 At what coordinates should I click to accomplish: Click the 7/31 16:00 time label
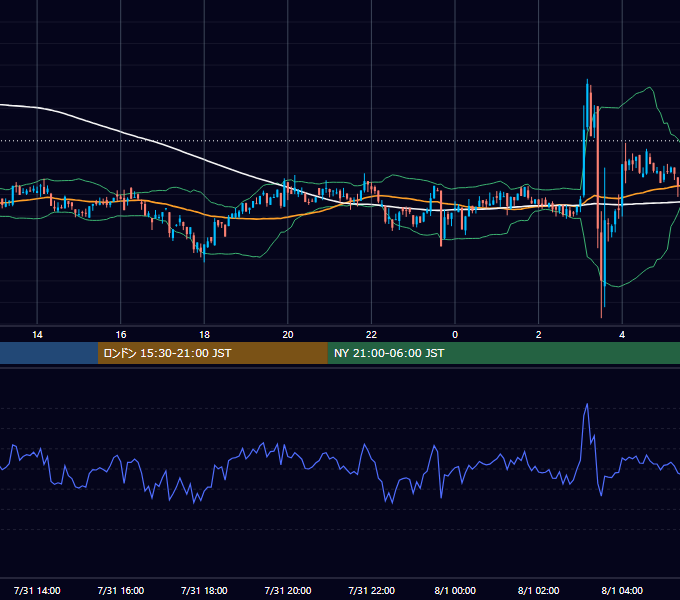(x=121, y=590)
